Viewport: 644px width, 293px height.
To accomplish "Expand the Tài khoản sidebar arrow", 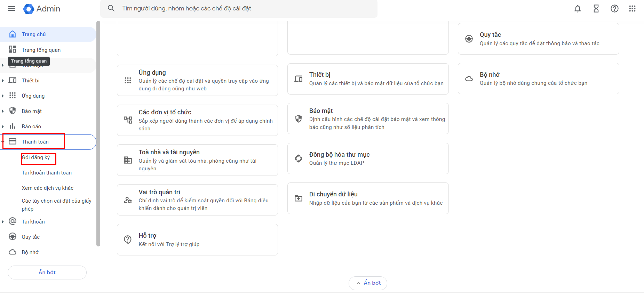I will [x=3, y=222].
